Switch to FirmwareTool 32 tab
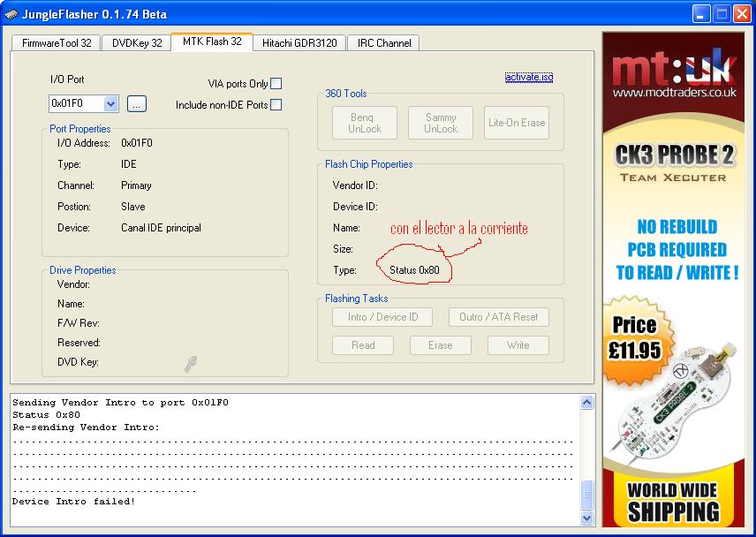The width and height of the screenshot is (756, 537). pyautogui.click(x=57, y=43)
